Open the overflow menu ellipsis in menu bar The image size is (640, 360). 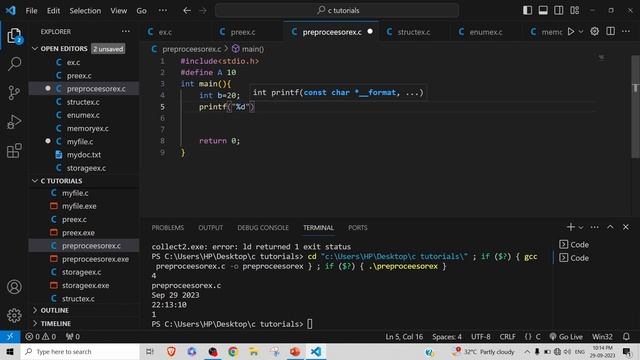pyautogui.click(x=162, y=11)
